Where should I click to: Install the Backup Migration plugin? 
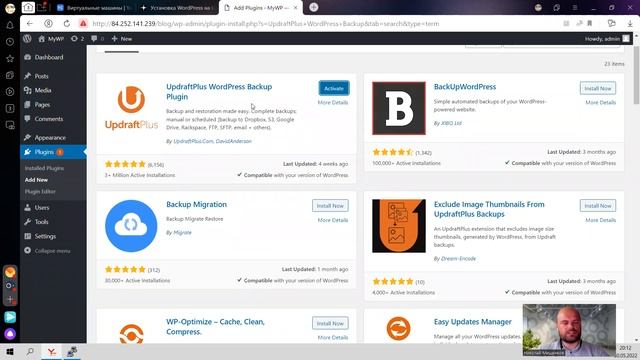click(330, 206)
